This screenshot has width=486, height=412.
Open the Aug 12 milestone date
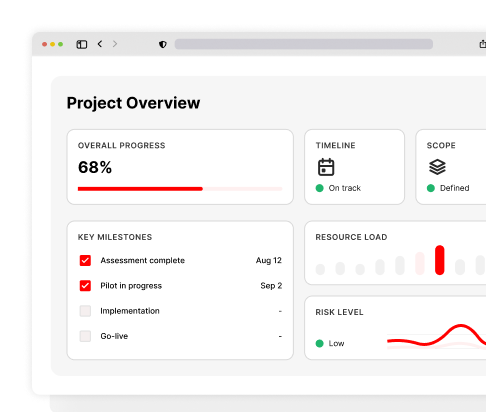point(269,260)
